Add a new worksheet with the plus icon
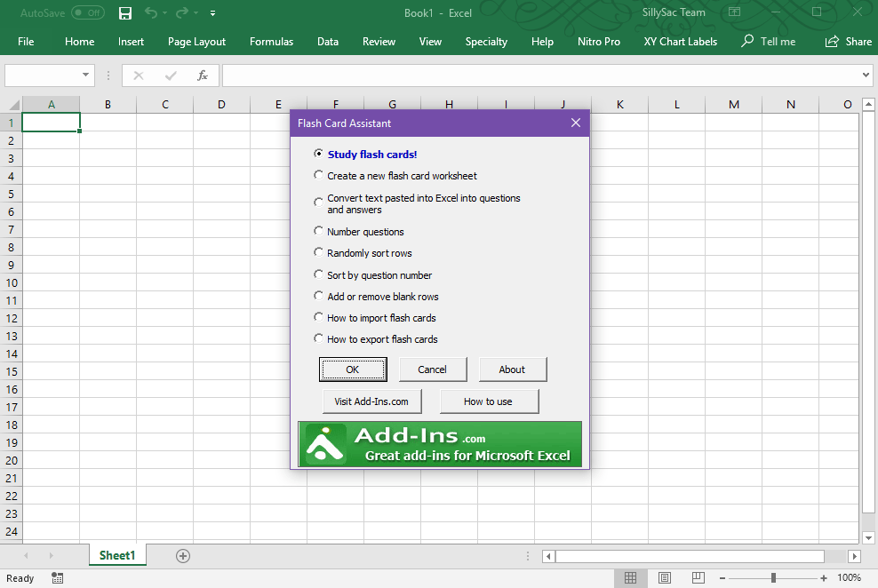878x588 pixels. pyautogui.click(x=182, y=554)
